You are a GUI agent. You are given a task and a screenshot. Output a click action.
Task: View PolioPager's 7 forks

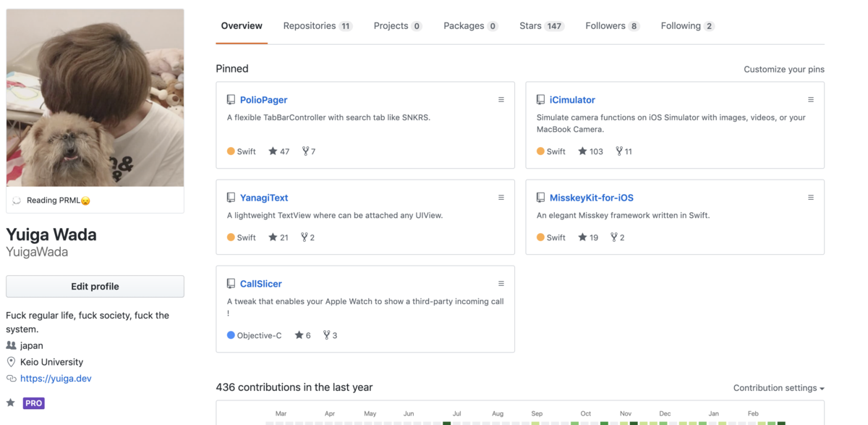pyautogui.click(x=309, y=151)
